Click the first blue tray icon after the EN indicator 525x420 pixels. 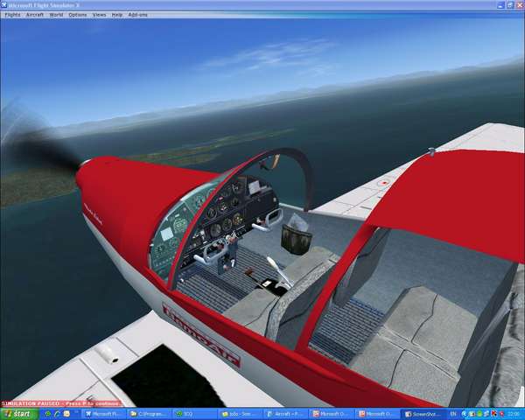(x=464, y=414)
